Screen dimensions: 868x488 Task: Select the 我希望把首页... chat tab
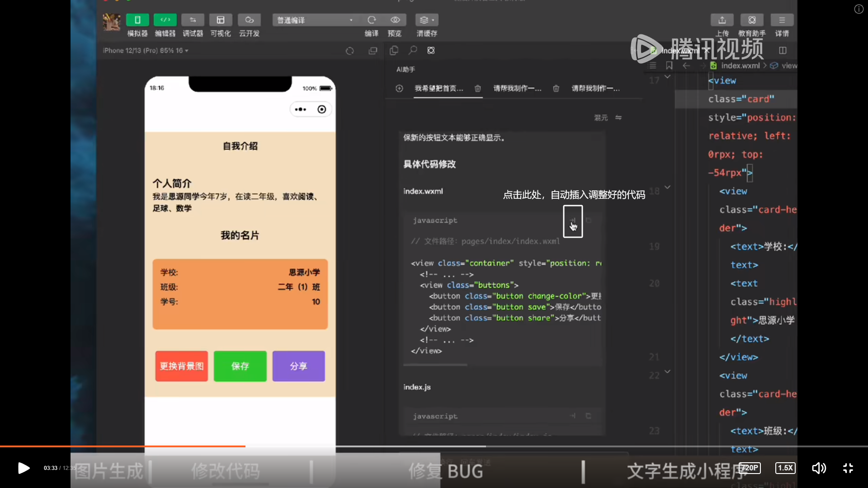439,89
